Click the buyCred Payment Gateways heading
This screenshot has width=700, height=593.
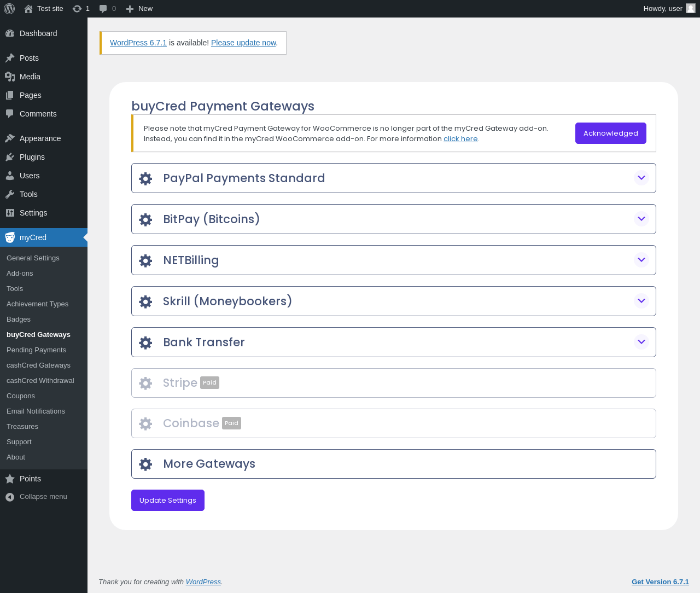tap(223, 106)
